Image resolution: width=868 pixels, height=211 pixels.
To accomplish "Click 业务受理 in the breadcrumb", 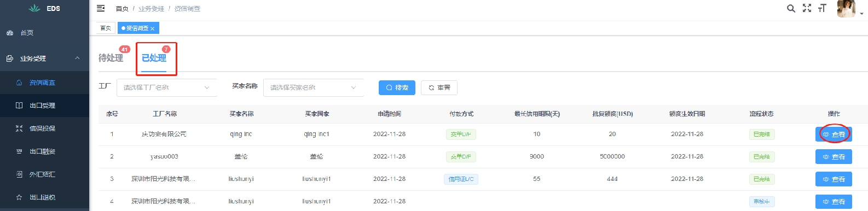I will pyautogui.click(x=151, y=9).
